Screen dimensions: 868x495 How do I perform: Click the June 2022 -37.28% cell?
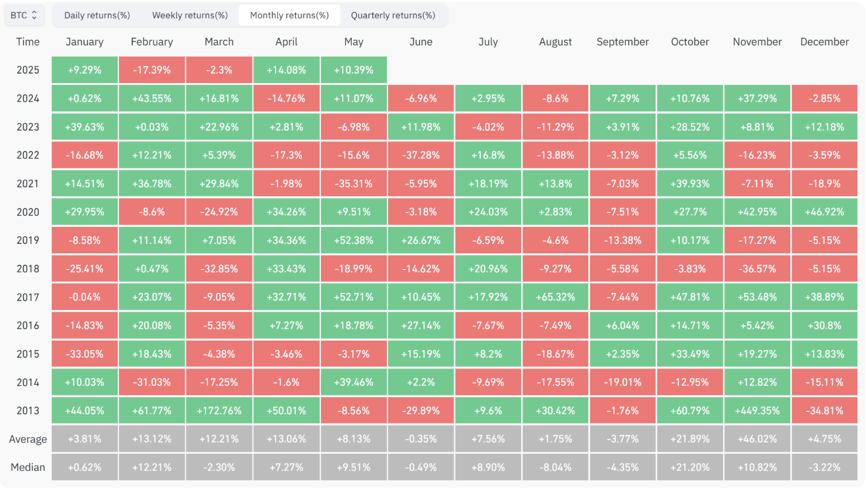point(421,155)
